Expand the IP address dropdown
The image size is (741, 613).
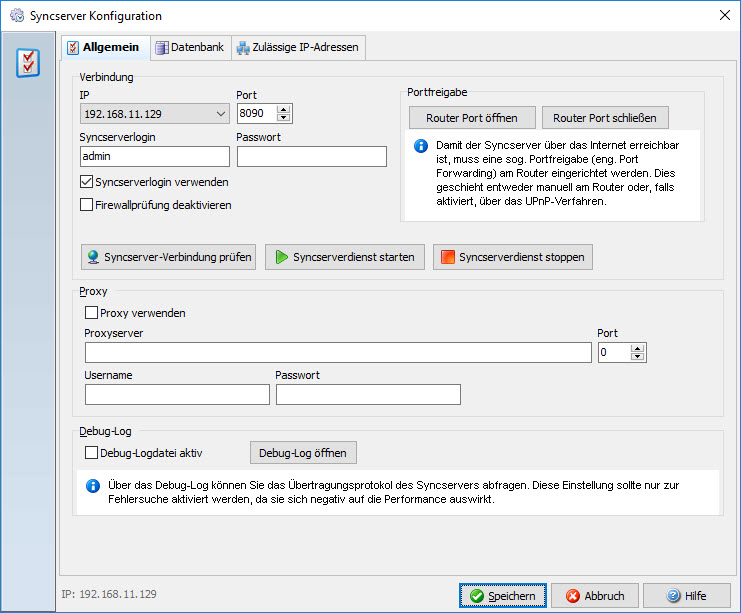tap(220, 114)
